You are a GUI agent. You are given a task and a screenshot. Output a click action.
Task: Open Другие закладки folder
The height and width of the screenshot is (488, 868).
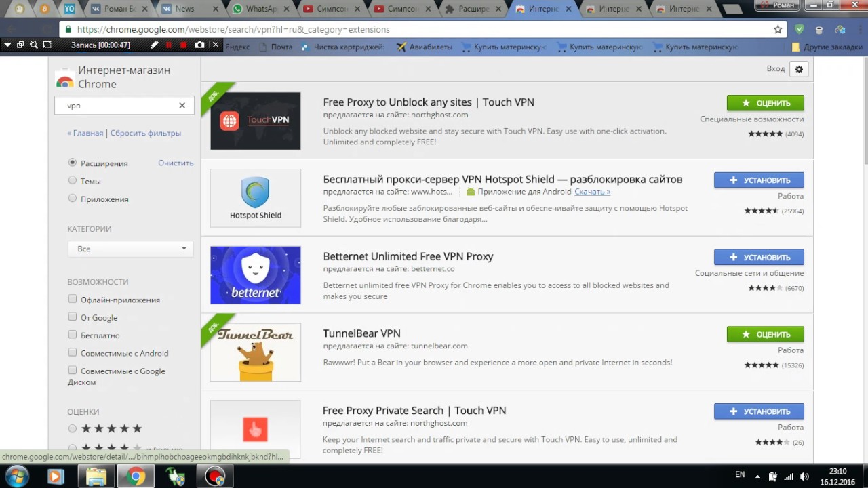pos(826,47)
